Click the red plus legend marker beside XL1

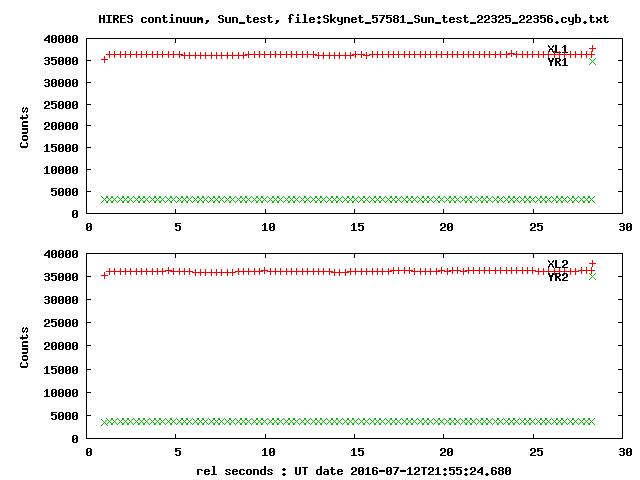592,49
